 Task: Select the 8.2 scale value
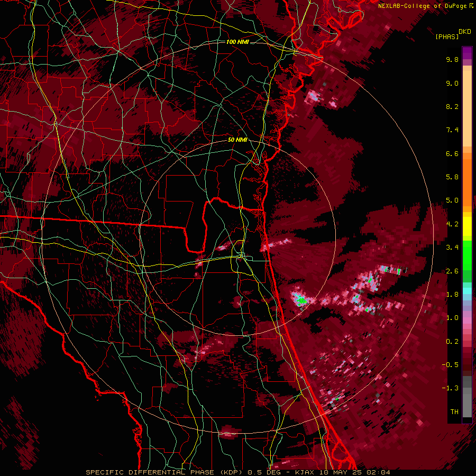(452, 106)
